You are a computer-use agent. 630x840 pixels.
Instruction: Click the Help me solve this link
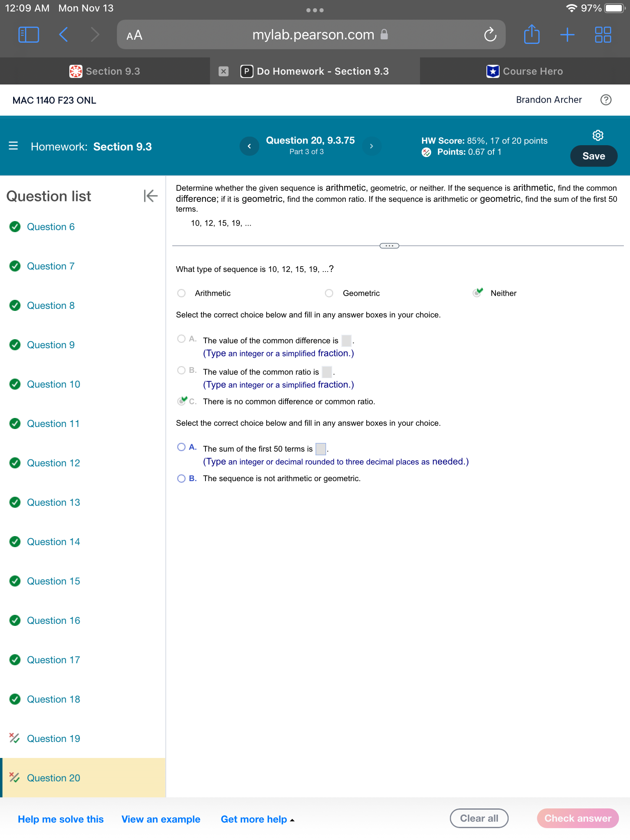pyautogui.click(x=61, y=819)
